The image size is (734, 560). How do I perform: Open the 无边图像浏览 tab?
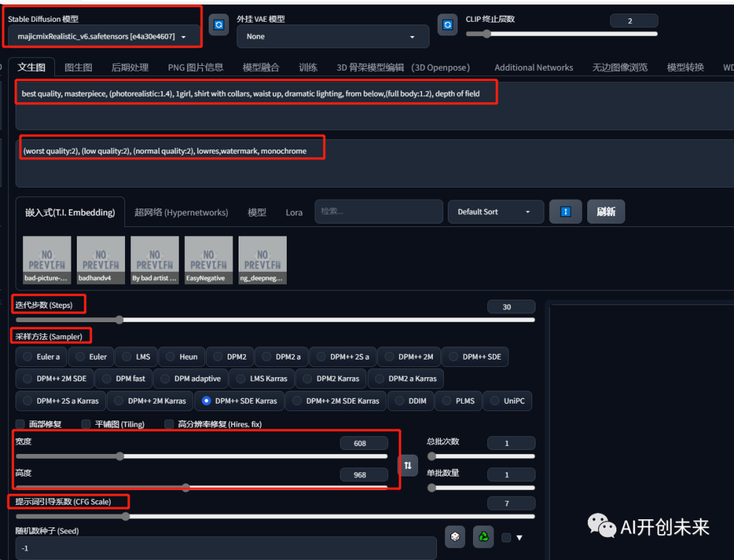pyautogui.click(x=620, y=67)
